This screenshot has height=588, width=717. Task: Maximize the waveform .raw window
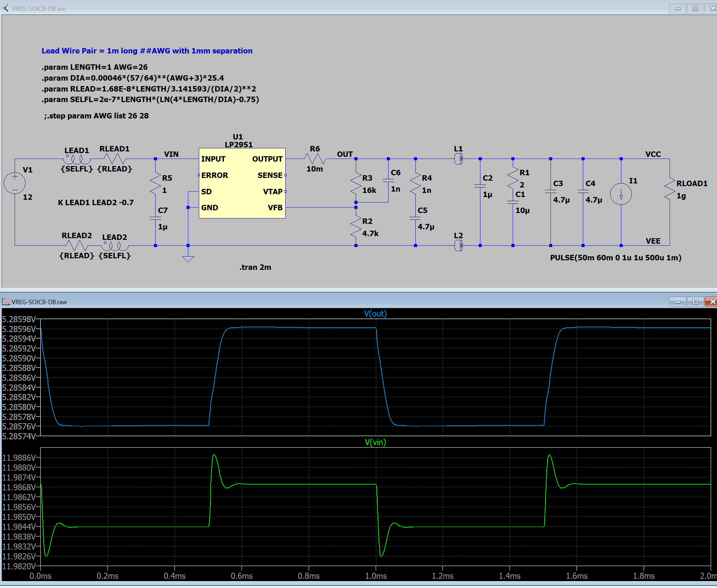pyautogui.click(x=695, y=302)
